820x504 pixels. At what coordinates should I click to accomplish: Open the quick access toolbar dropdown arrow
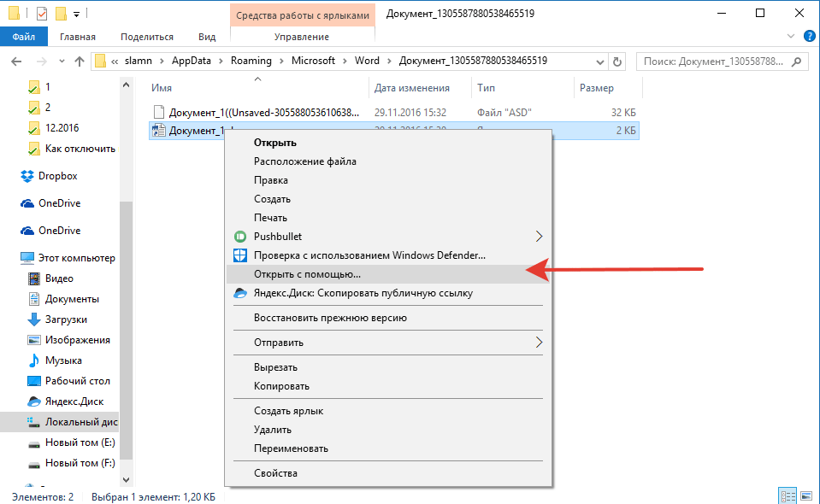tap(76, 14)
